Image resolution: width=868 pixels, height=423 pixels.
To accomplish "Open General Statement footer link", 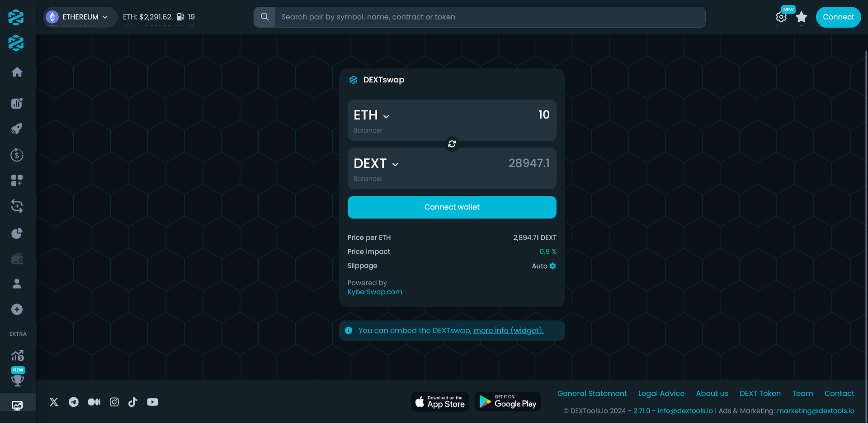I will coord(592,394).
